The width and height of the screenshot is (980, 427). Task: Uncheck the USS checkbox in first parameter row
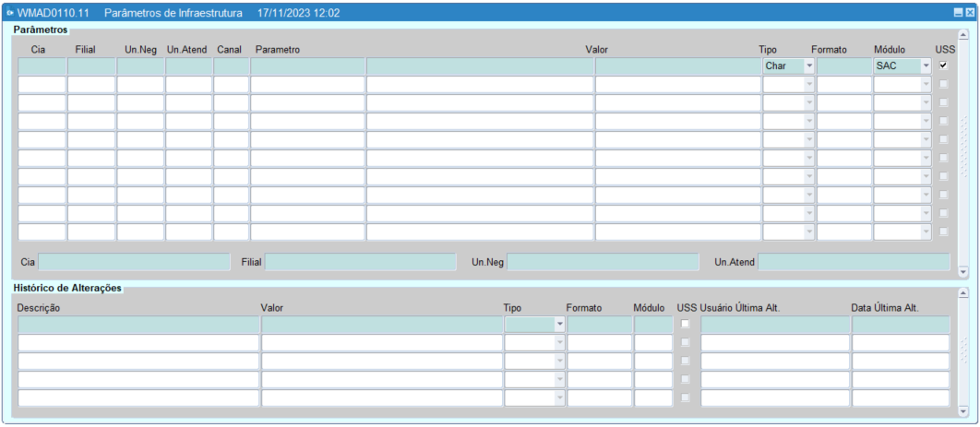coord(943,66)
